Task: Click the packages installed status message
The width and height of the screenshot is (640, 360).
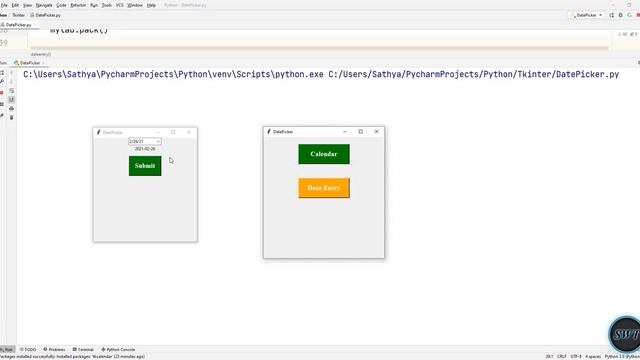Action: (73, 356)
